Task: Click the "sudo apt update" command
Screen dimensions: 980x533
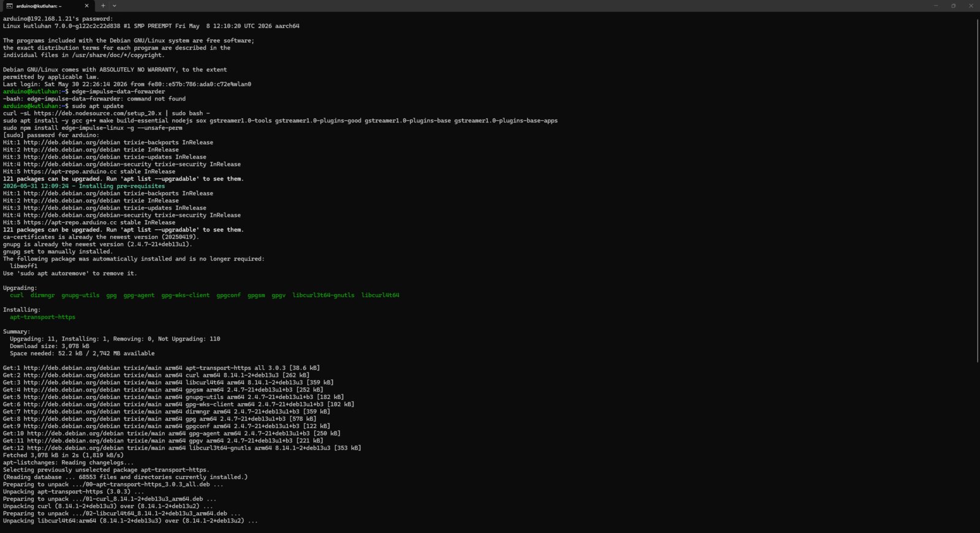Action: click(x=97, y=106)
